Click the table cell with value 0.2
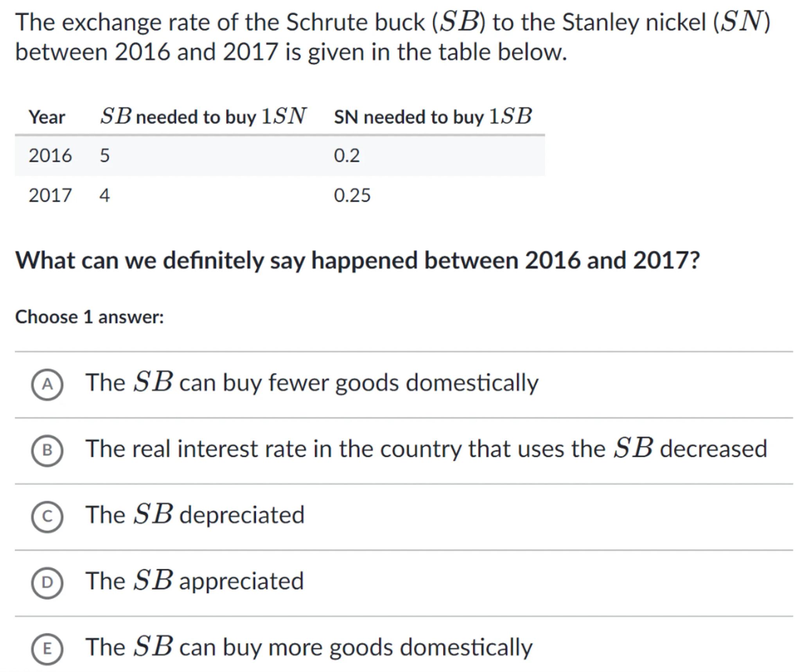This screenshot has height=672, width=801. 347,156
